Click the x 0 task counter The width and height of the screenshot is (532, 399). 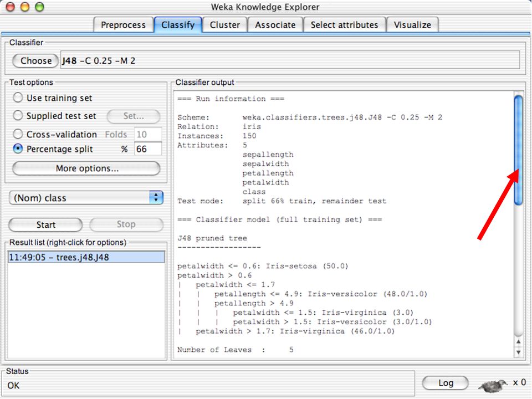[519, 382]
